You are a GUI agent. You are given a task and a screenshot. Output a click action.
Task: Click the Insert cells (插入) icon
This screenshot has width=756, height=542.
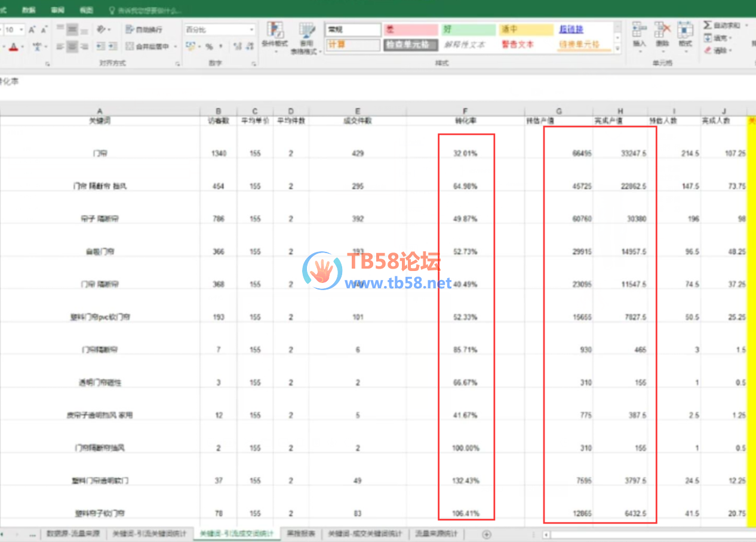click(639, 35)
